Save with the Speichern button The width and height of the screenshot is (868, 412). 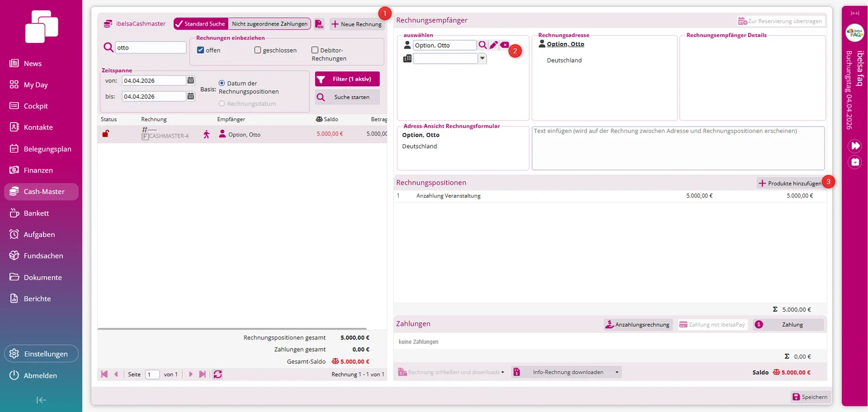(x=810, y=397)
